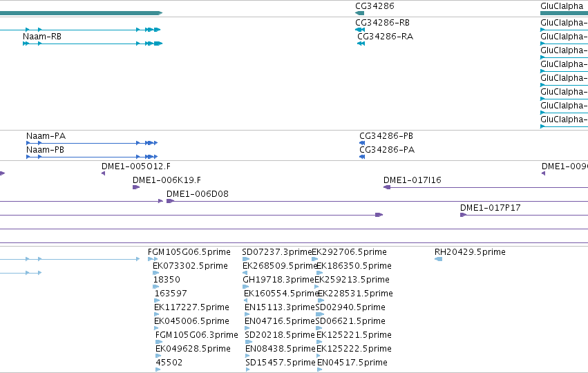Click the EK259213.5prime label

click(x=352, y=280)
